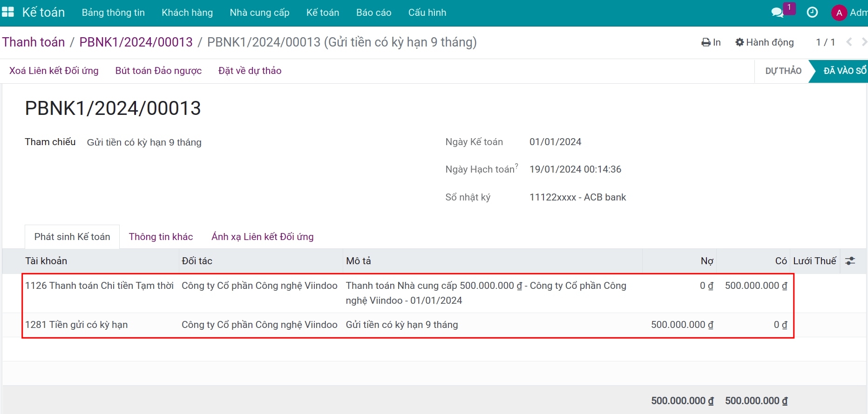This screenshot has height=414, width=868.
Task: Switch to Ánh xạ Liên kết Đối ứng tab
Action: coord(262,237)
